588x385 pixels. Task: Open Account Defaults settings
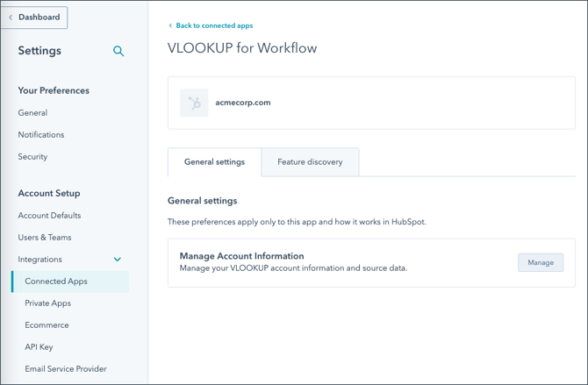[49, 216]
